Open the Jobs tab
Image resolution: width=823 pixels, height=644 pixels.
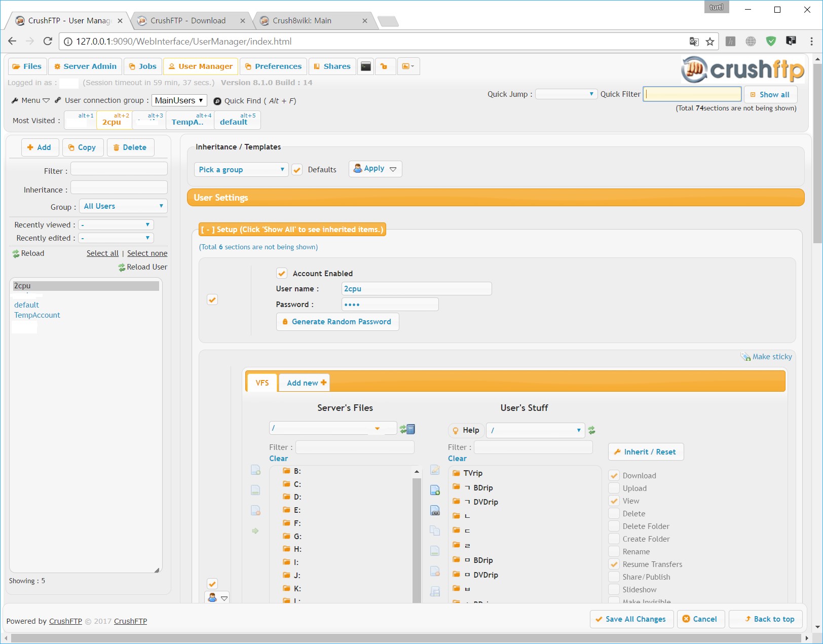143,66
